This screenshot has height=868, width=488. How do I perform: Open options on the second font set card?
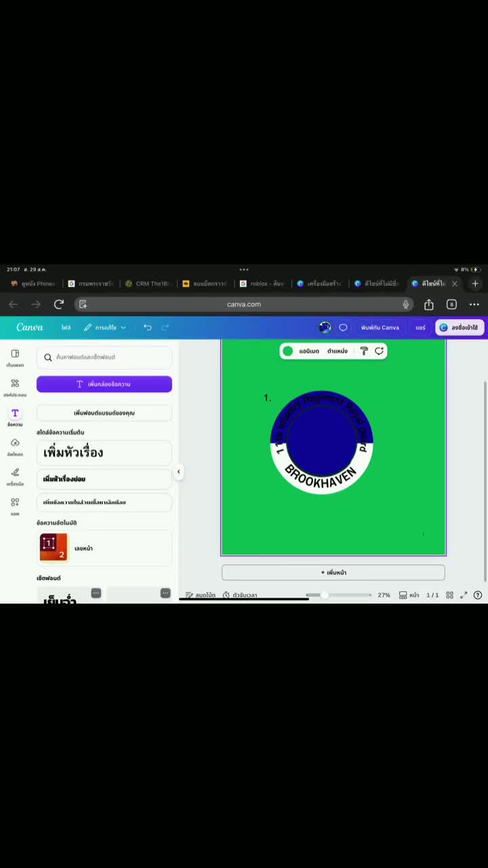tap(165, 593)
